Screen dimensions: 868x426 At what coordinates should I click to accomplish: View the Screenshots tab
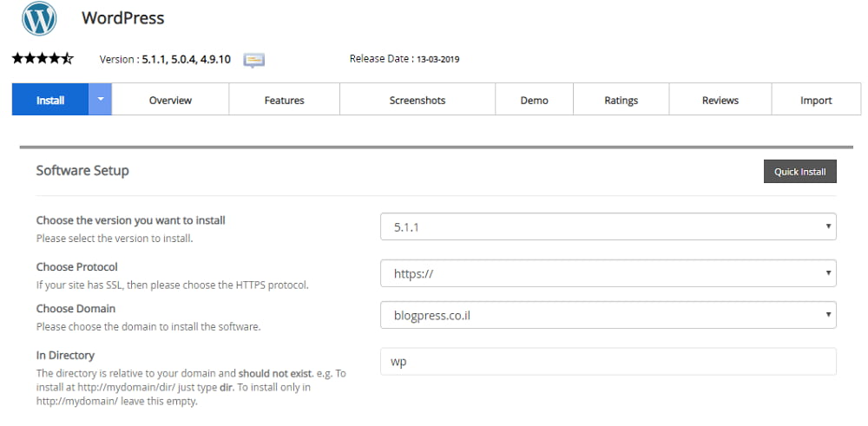pyautogui.click(x=418, y=100)
